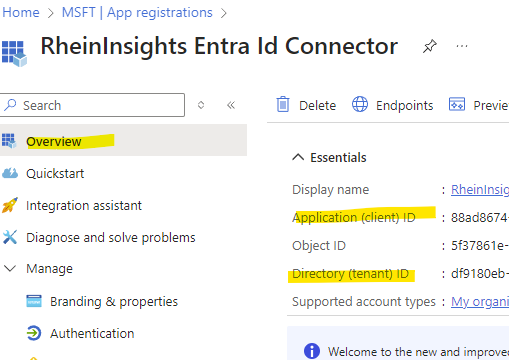Click the Preview features icon
The width and height of the screenshot is (509, 360).
457,104
